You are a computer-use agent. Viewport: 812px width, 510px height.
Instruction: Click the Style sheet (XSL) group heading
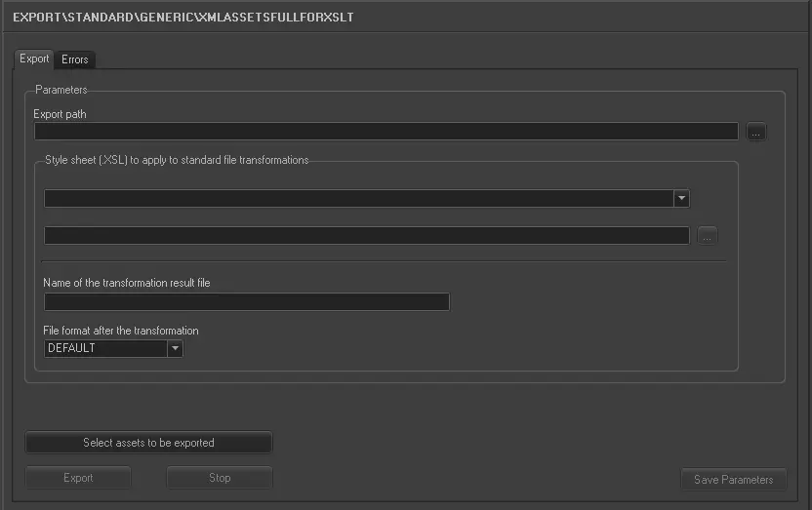pos(177,160)
